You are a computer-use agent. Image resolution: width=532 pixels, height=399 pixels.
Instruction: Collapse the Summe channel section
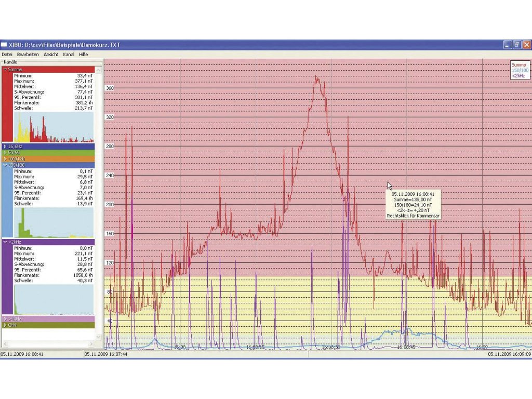point(5,69)
